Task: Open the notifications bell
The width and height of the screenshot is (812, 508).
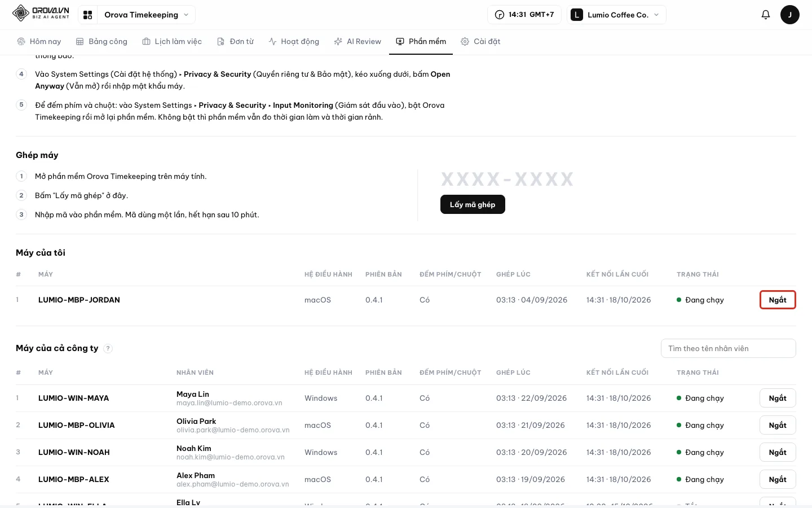Action: pos(765,15)
